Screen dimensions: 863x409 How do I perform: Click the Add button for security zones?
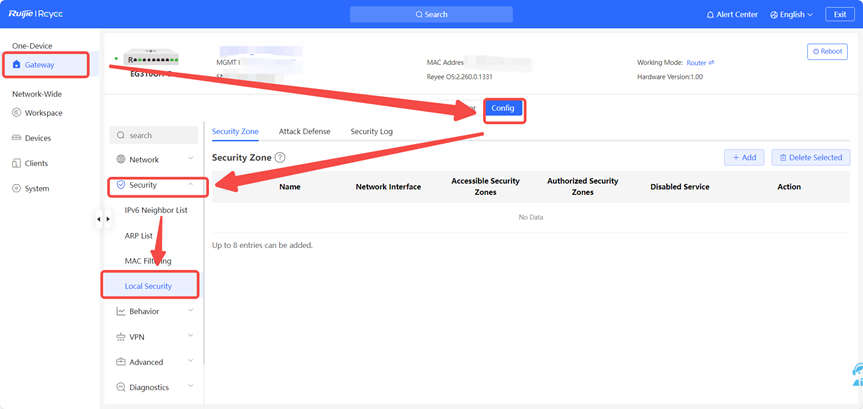(744, 157)
